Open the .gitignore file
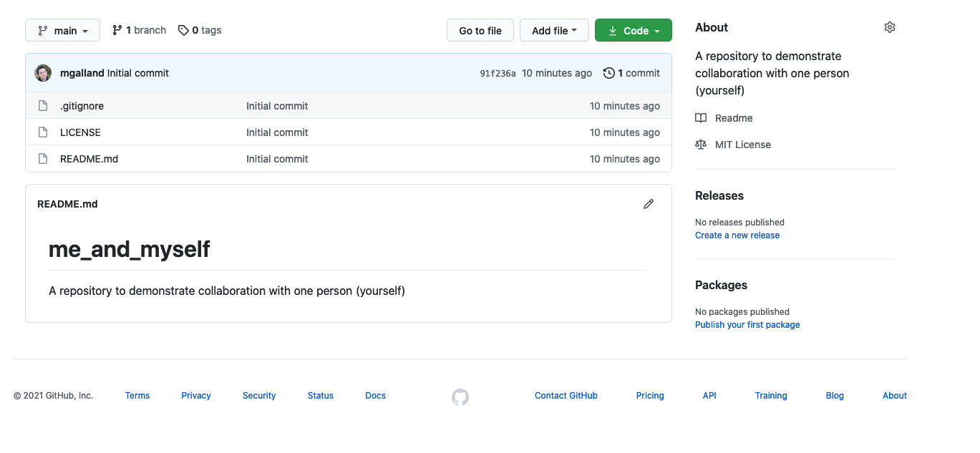Image resolution: width=980 pixels, height=453 pixels. click(82, 106)
